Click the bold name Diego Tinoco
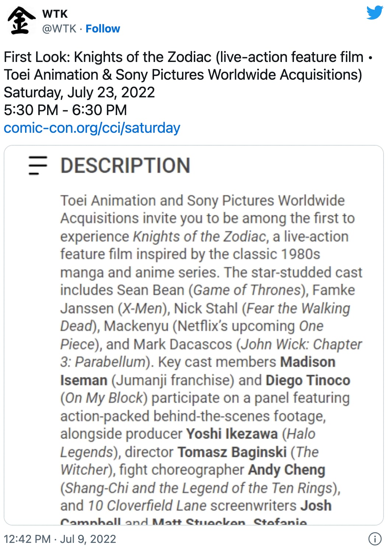This screenshot has width=392, height=551. click(x=308, y=380)
